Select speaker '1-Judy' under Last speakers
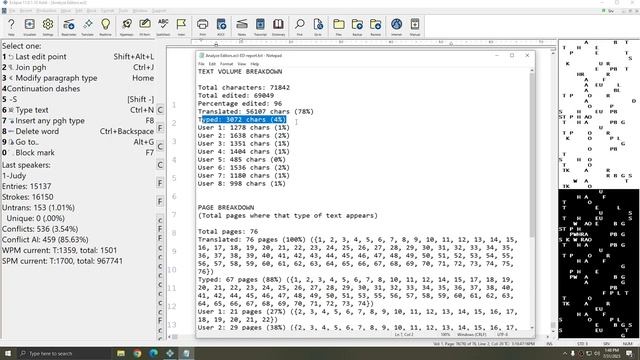 [14, 176]
